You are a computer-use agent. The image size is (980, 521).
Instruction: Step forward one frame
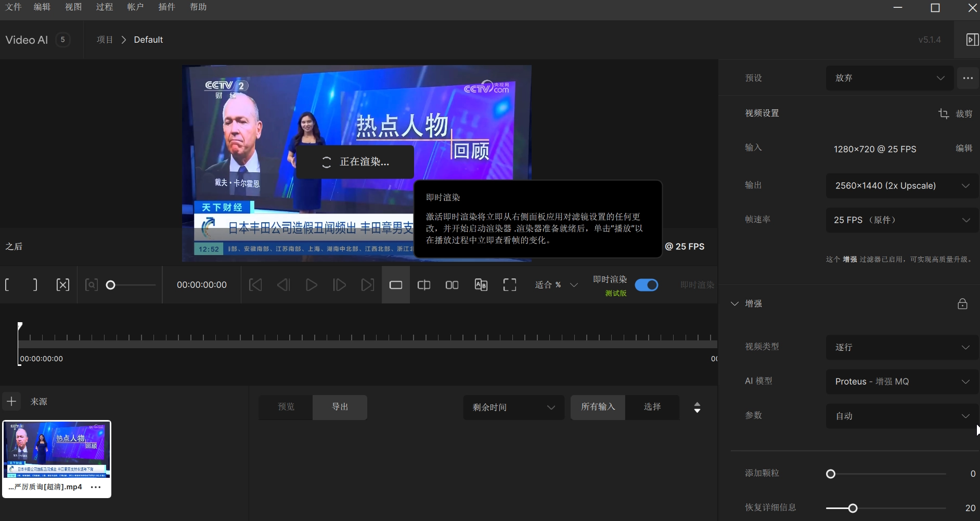(339, 285)
